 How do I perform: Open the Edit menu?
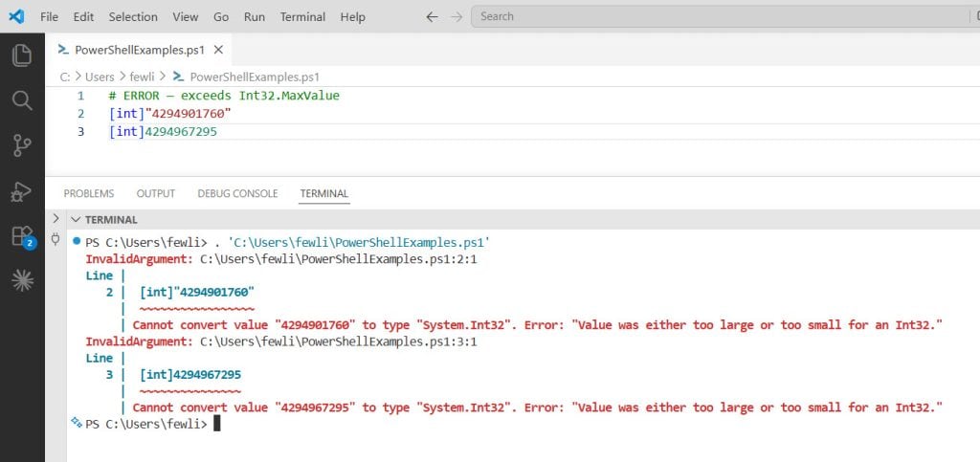83,17
